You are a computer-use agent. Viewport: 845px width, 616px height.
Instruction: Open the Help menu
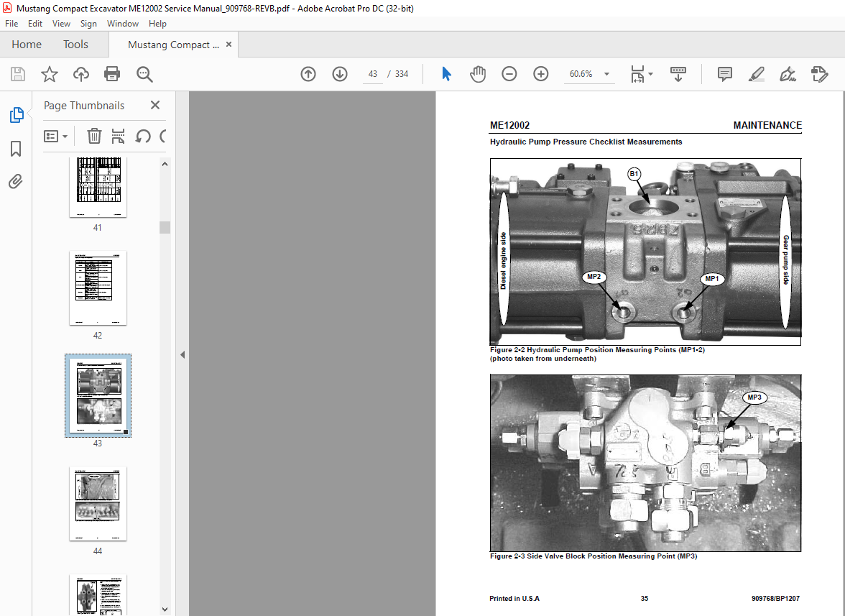pyautogui.click(x=157, y=24)
